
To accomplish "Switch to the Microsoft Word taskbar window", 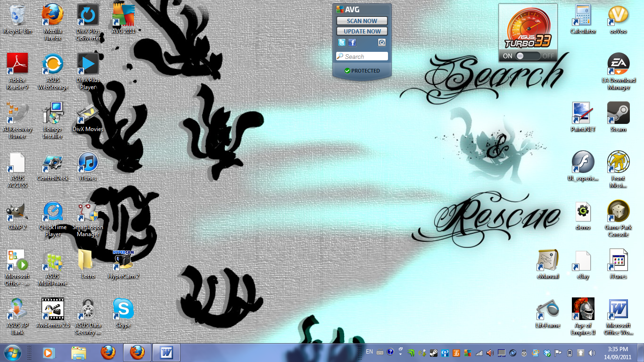I will [166, 352].
